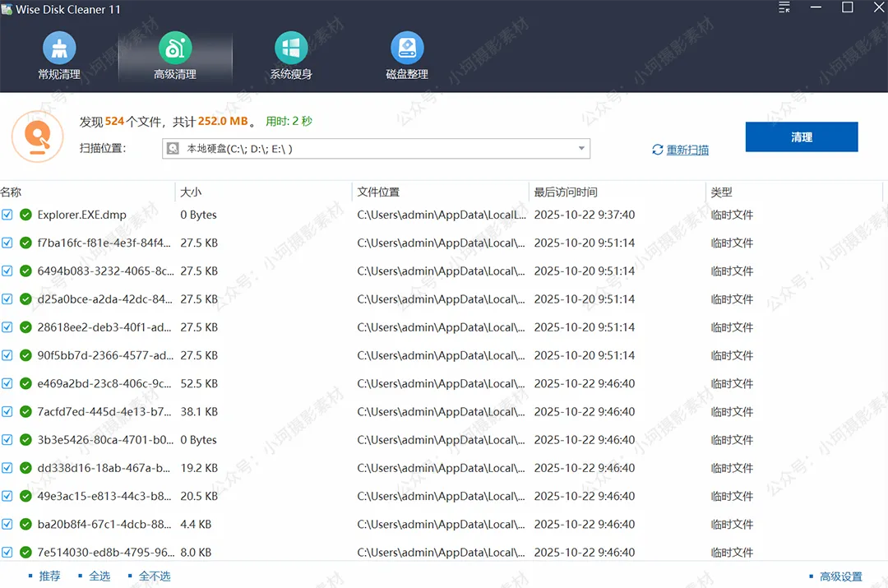888x588 pixels.
Task: Click the 8.0 KB size cell
Action: pyautogui.click(x=196, y=553)
